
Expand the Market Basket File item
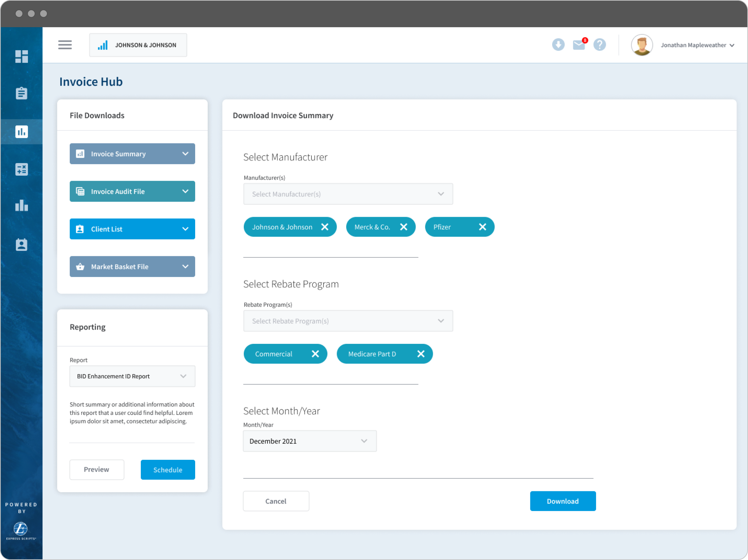point(132,267)
